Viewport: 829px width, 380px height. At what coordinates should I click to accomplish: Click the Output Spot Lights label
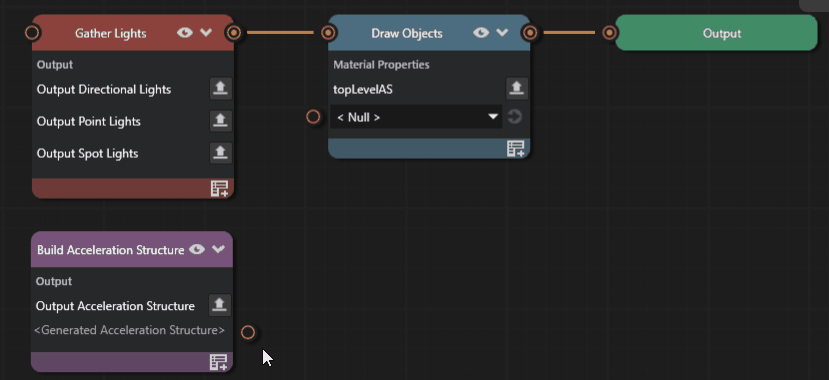pos(87,154)
